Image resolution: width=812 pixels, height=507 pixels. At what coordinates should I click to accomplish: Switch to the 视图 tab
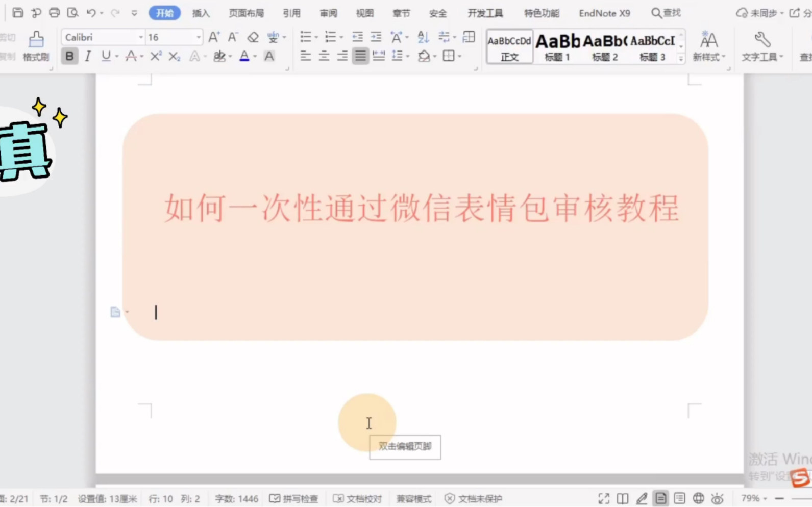coord(365,13)
